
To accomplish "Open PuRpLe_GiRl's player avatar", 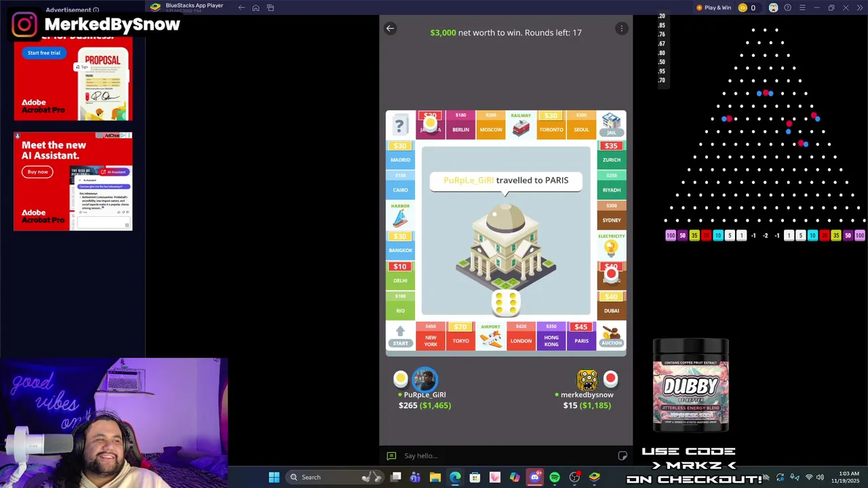I will (x=425, y=379).
